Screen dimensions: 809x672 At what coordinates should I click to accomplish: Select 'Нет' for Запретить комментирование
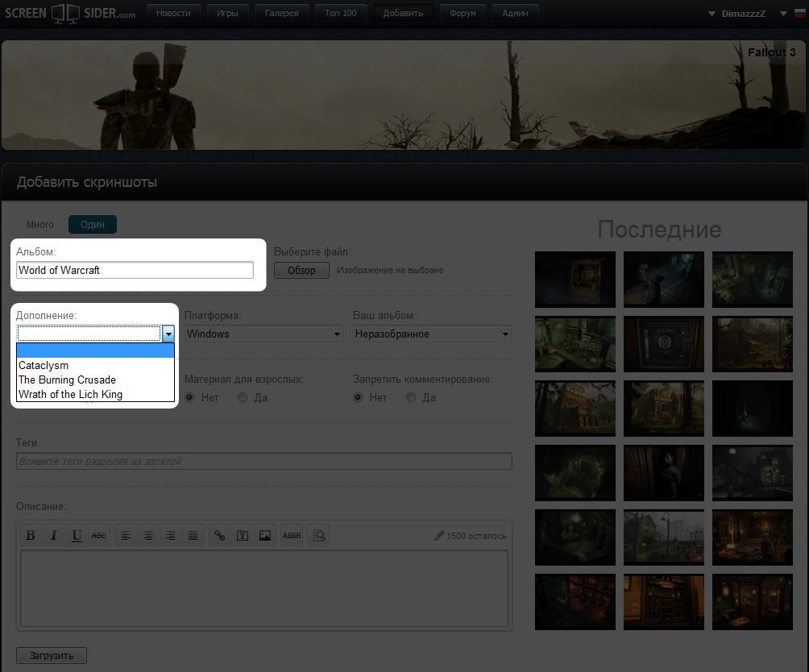tap(358, 397)
